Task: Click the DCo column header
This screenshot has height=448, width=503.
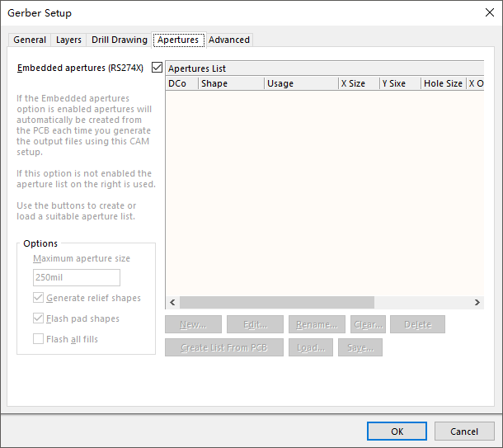Action: (181, 83)
